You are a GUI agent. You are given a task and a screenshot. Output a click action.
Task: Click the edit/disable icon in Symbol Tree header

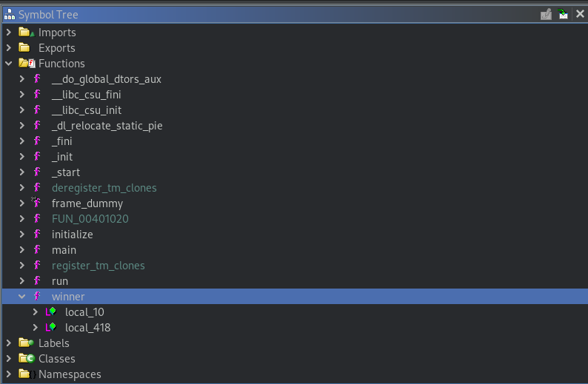[x=546, y=14]
